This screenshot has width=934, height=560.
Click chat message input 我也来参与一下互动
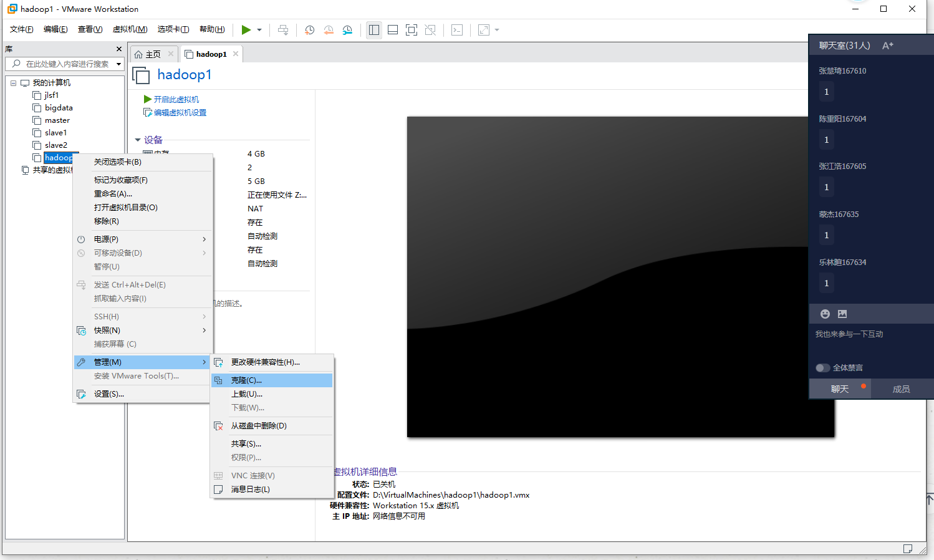(x=871, y=334)
